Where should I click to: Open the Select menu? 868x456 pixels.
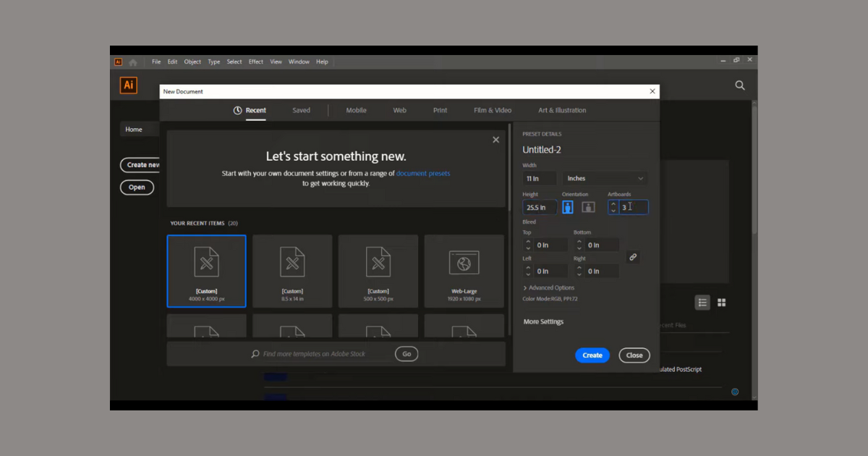tap(234, 62)
